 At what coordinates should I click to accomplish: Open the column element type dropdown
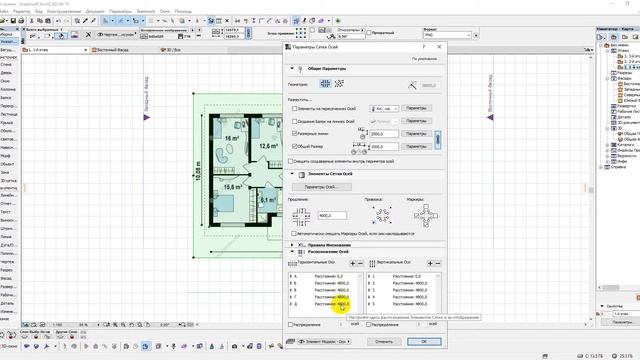coord(384,109)
